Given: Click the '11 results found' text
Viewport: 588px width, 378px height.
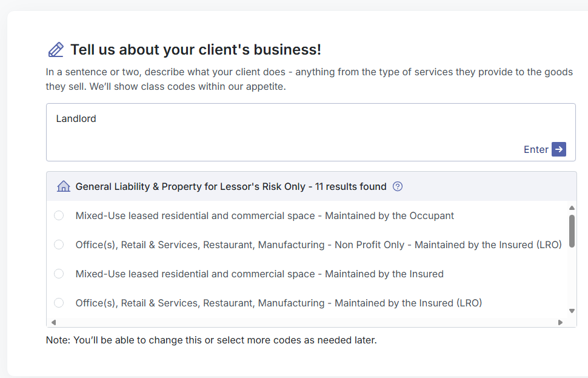Looking at the screenshot, I should (351, 186).
